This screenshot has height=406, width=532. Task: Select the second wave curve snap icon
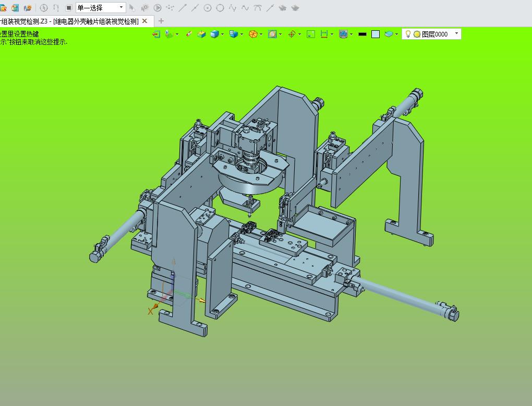pos(245,7)
